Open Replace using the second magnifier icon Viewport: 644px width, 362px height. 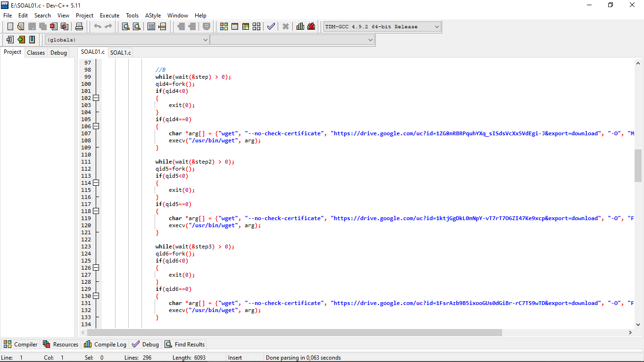[x=137, y=26]
